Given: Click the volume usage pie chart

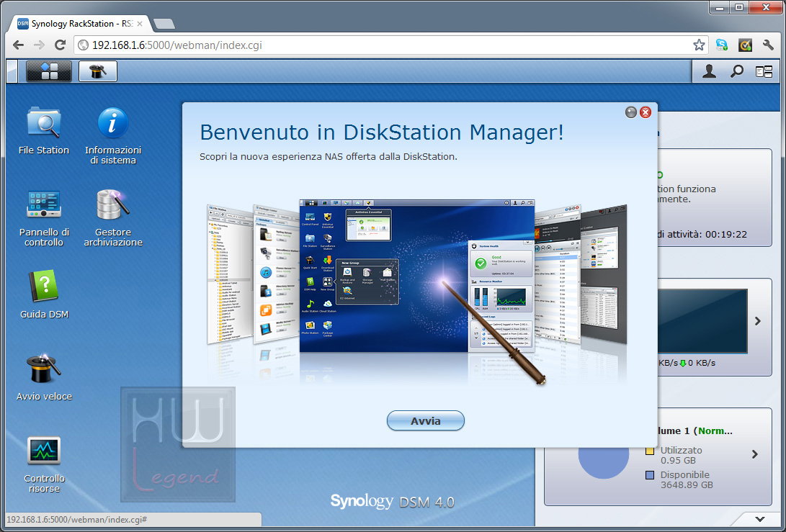Looking at the screenshot, I should point(604,464).
